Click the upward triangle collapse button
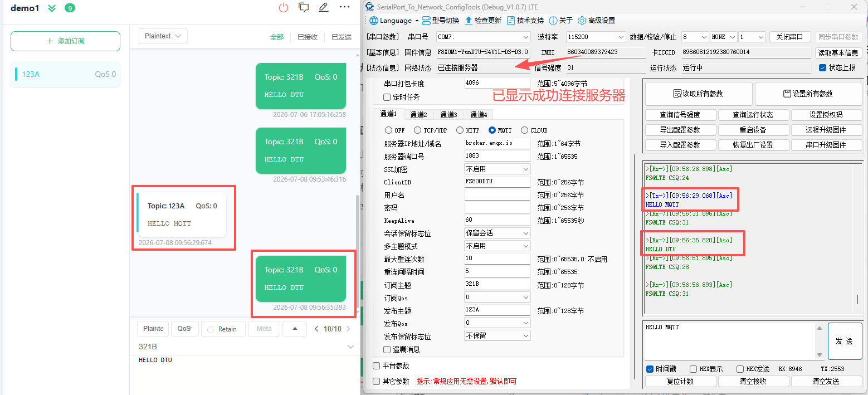This screenshot has height=395, width=868. 295,329
